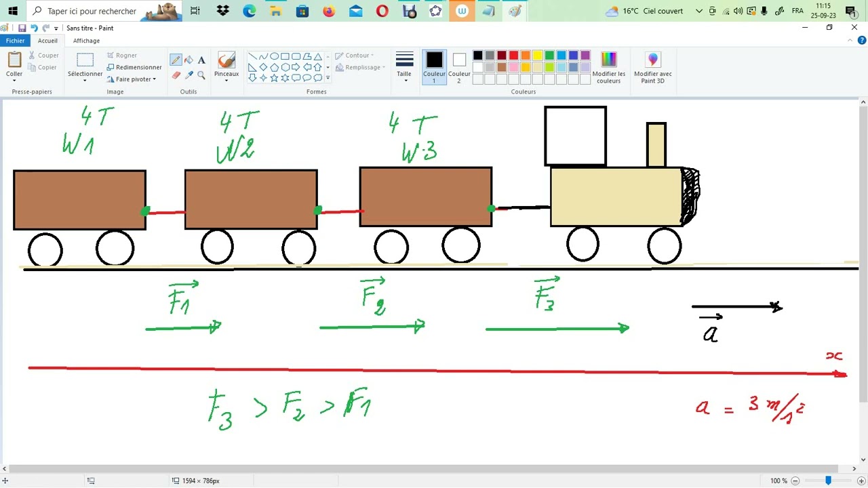The height and width of the screenshot is (488, 868).
Task: Open Firefox from the taskbar
Action: 329,11
